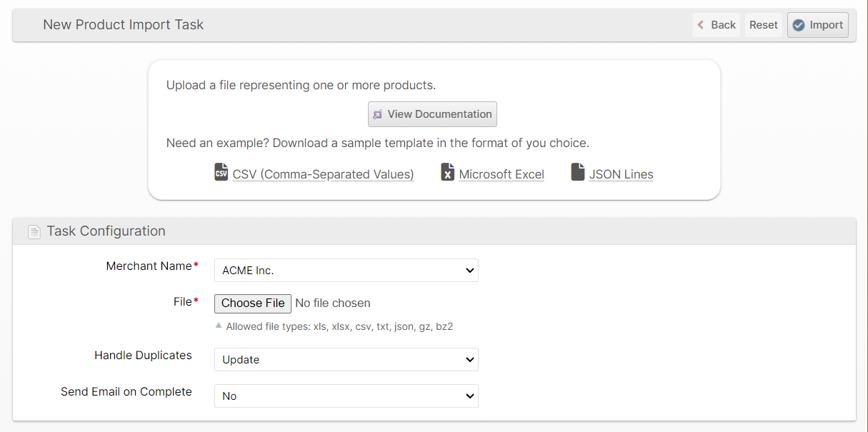Click the purple icon beside View Documentation

[377, 114]
